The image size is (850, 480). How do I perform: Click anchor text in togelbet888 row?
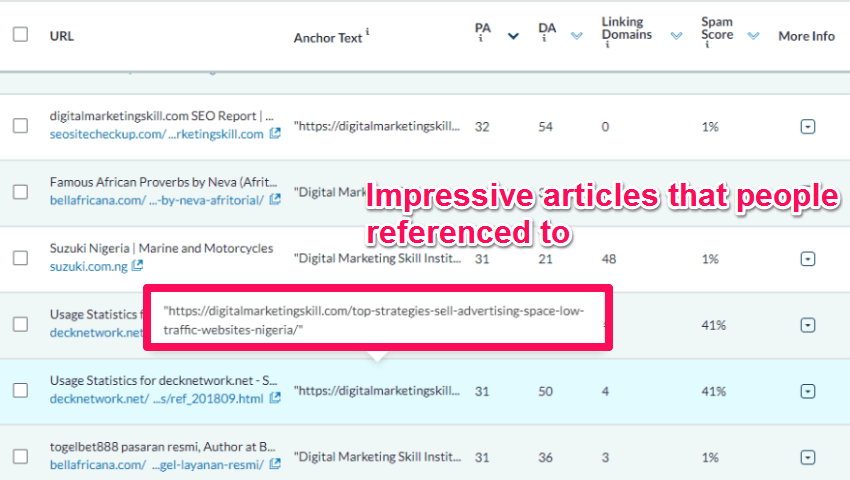click(x=377, y=457)
